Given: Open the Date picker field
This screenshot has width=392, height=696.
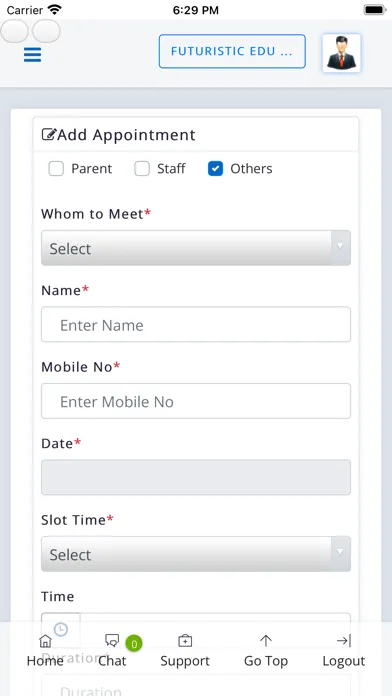Looking at the screenshot, I should click(196, 477).
